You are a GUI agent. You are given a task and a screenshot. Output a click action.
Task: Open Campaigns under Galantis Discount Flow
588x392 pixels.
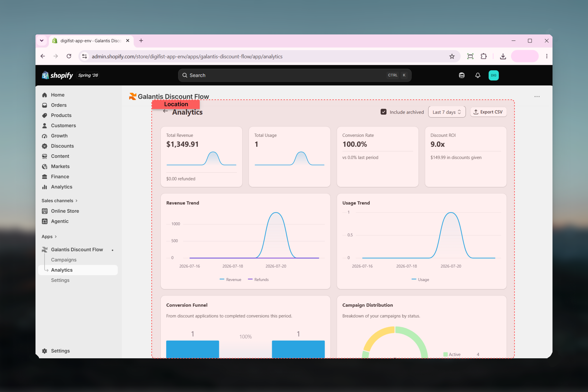tap(63, 260)
